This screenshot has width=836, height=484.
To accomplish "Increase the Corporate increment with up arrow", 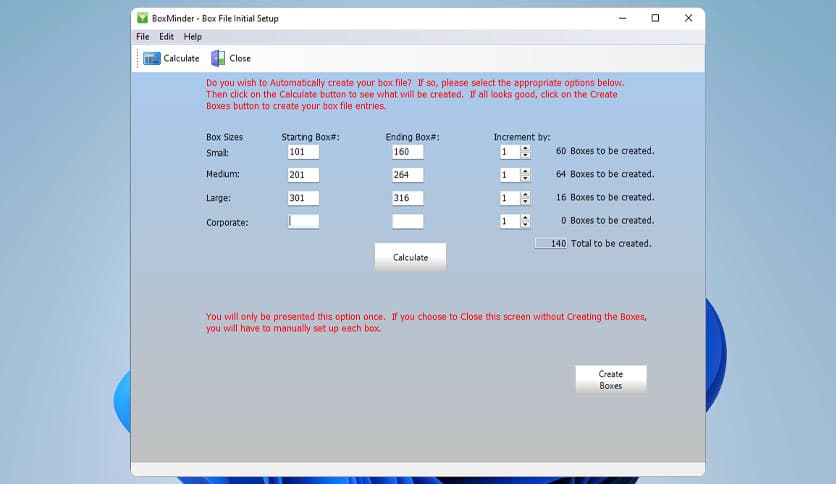I will tap(525, 218).
